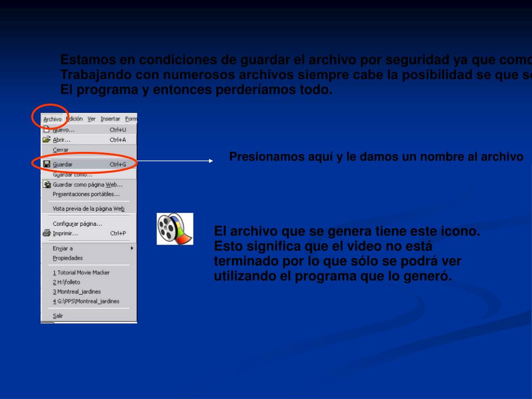Open the Edición menu
Image resolution: width=532 pixels, height=399 pixels.
point(74,119)
